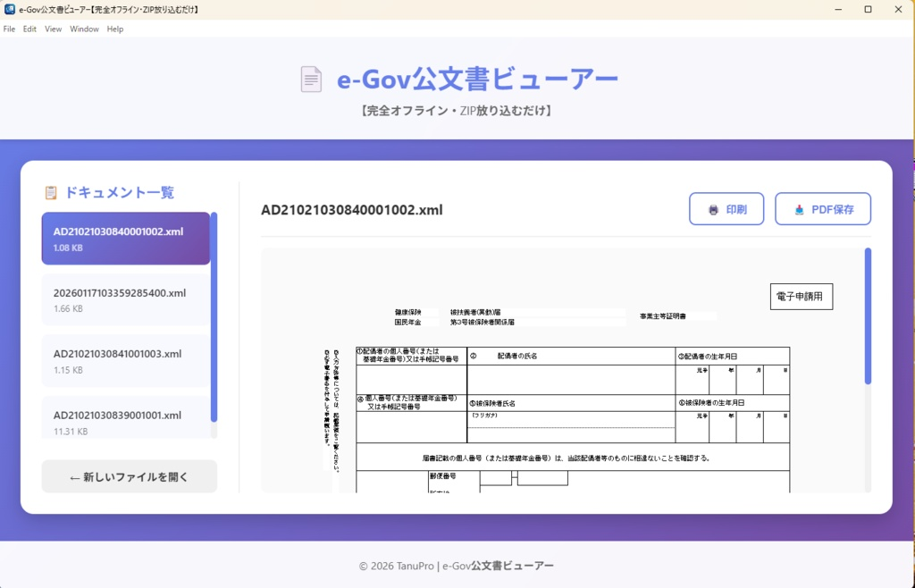Select the 20260117103359285400.xml document
915x588 pixels.
tap(125, 300)
